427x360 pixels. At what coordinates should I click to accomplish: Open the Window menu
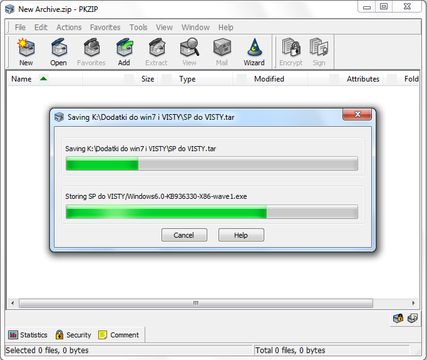click(x=196, y=27)
